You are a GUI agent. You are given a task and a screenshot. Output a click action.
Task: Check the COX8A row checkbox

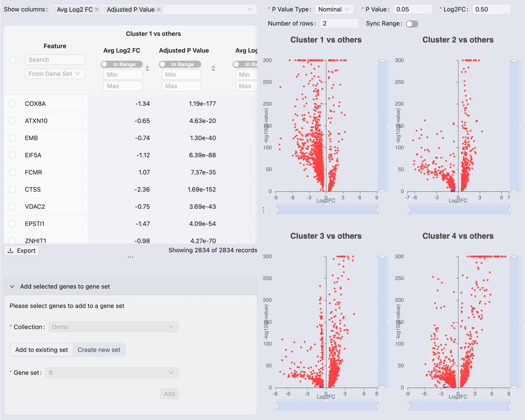pos(13,104)
